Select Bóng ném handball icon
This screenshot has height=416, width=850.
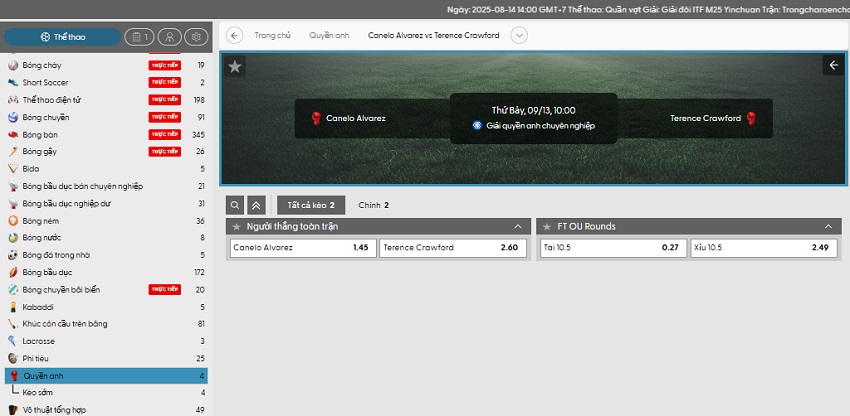(13, 221)
